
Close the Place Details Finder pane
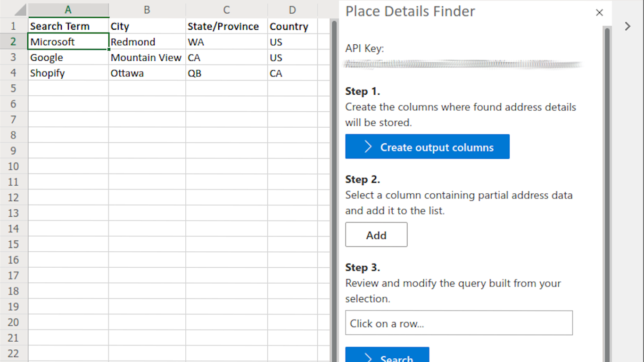599,13
